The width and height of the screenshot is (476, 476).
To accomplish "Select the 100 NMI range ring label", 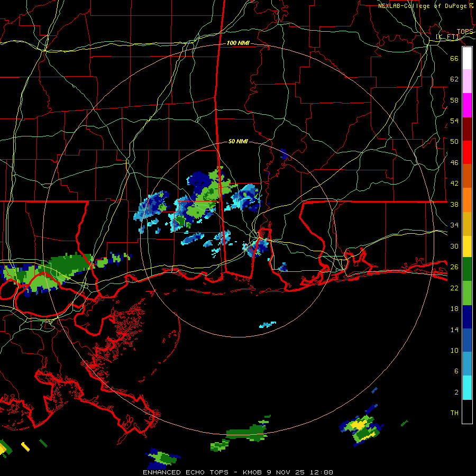I will (238, 43).
